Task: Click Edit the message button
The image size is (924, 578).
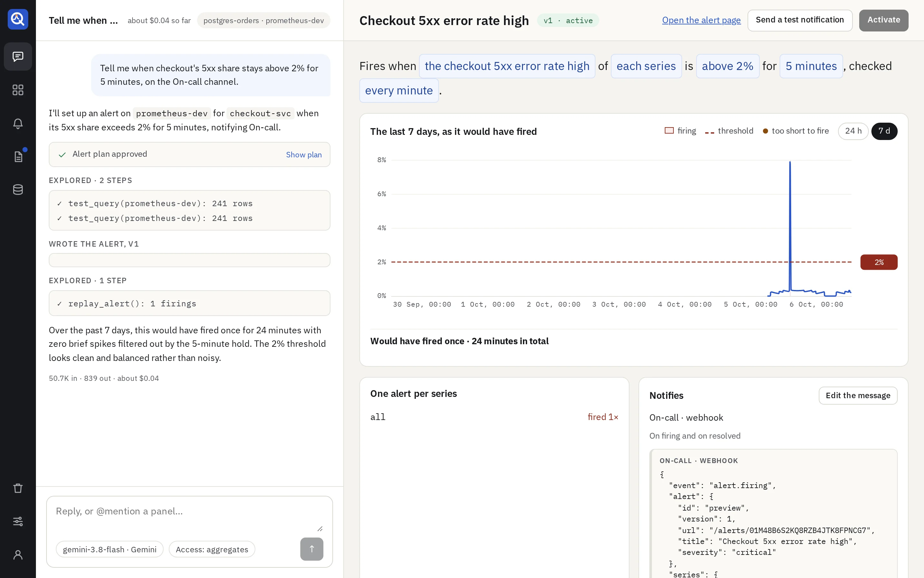Action: click(858, 395)
